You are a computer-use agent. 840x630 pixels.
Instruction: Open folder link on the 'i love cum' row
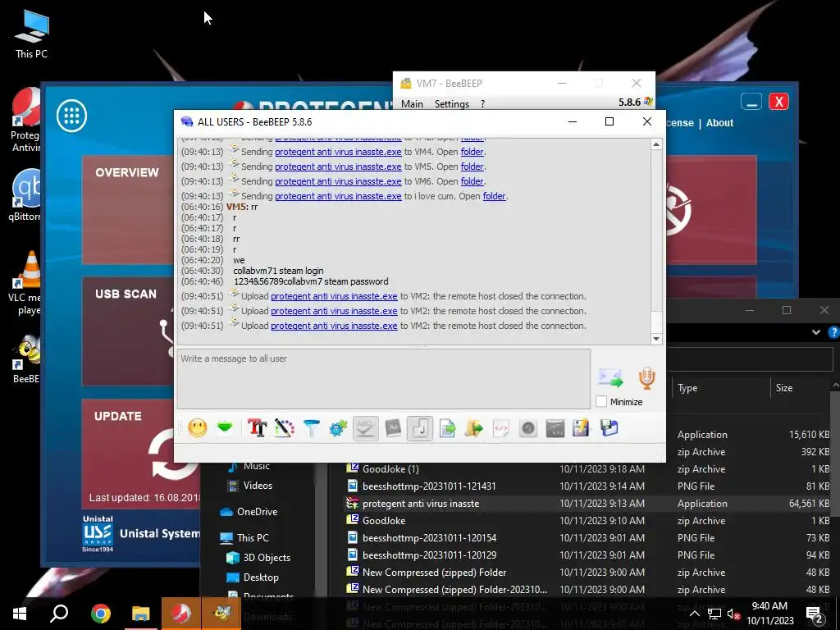point(494,196)
